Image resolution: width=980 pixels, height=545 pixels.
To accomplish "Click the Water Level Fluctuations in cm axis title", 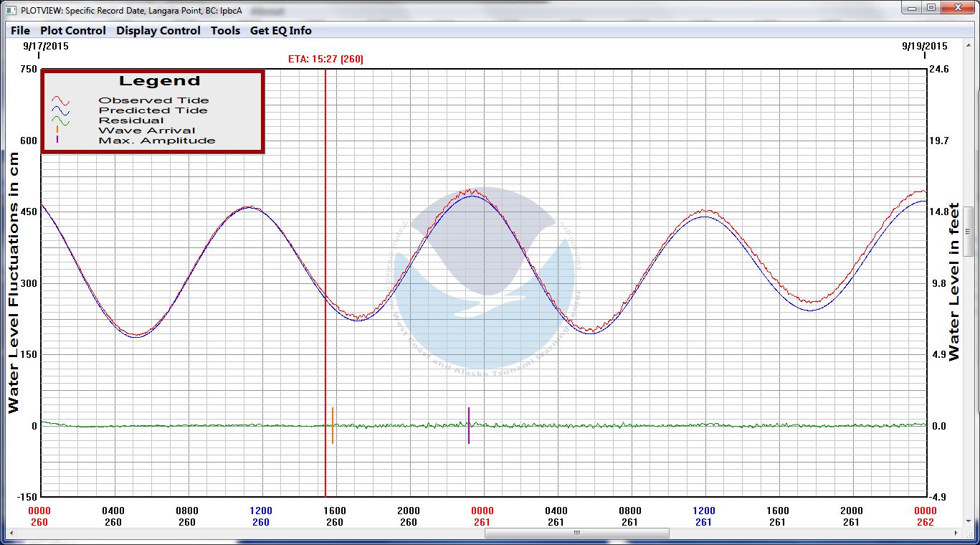I will click(14, 284).
